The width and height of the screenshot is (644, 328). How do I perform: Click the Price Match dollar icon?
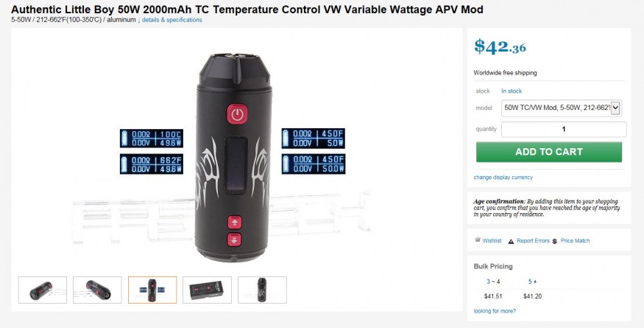pyautogui.click(x=554, y=241)
